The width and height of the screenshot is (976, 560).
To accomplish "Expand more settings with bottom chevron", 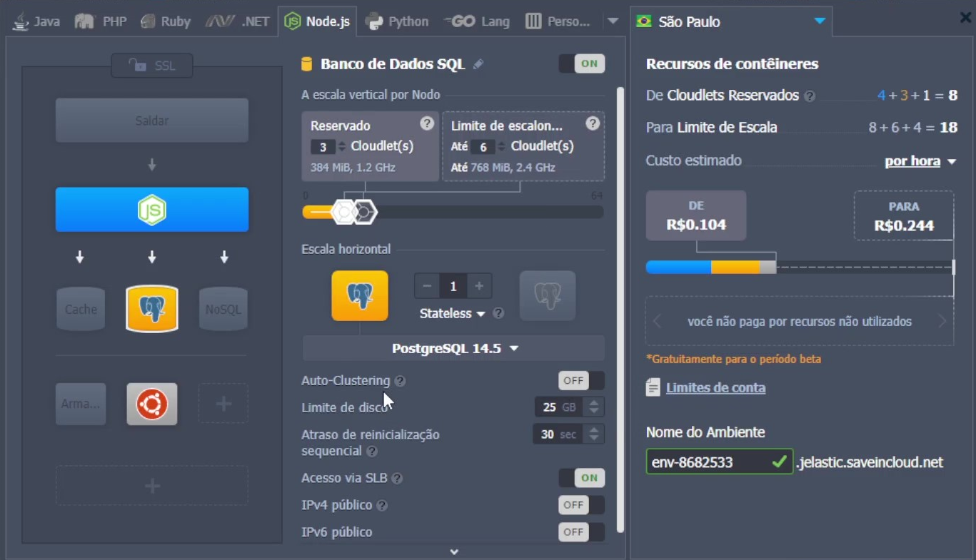I will (454, 551).
